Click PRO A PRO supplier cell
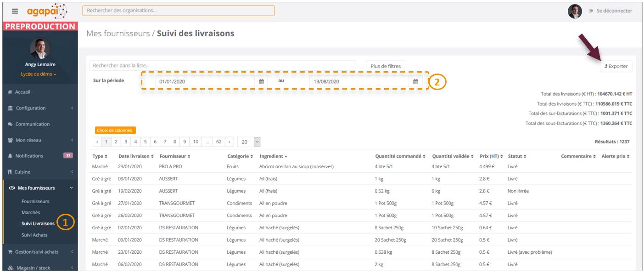The image size is (644, 273). 171,166
